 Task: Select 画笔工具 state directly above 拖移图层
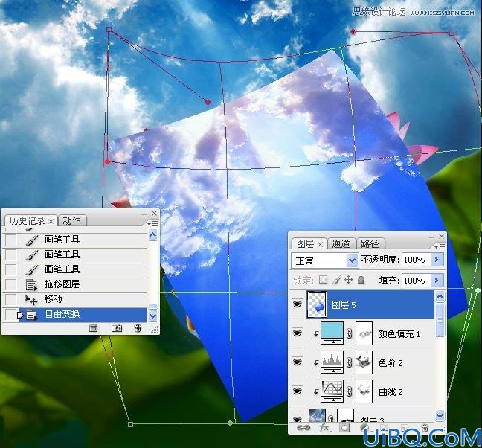click(x=83, y=269)
